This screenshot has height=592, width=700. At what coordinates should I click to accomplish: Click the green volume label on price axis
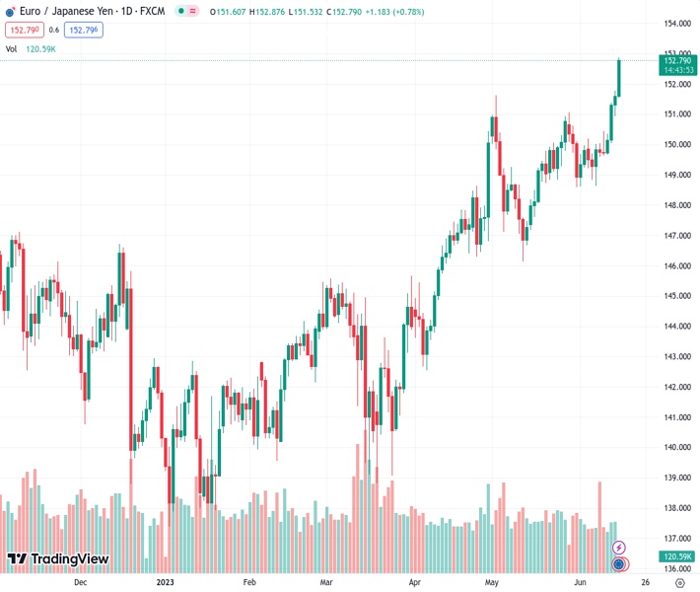(x=676, y=556)
